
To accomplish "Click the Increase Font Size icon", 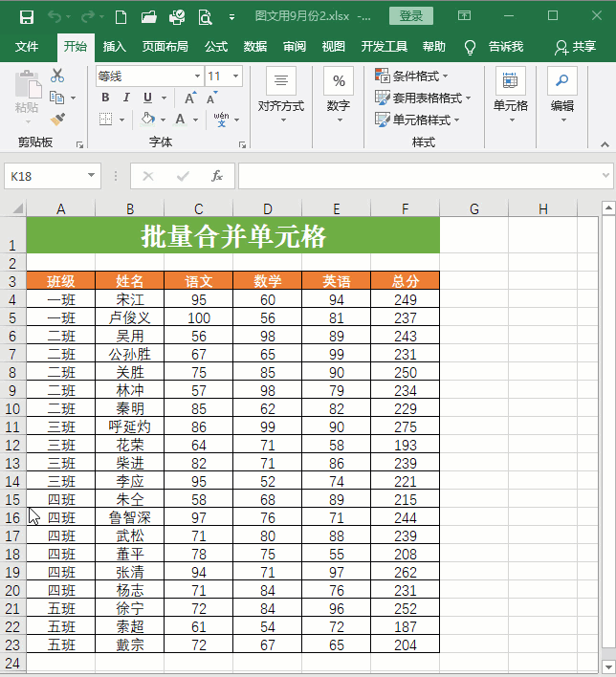I will (x=190, y=98).
